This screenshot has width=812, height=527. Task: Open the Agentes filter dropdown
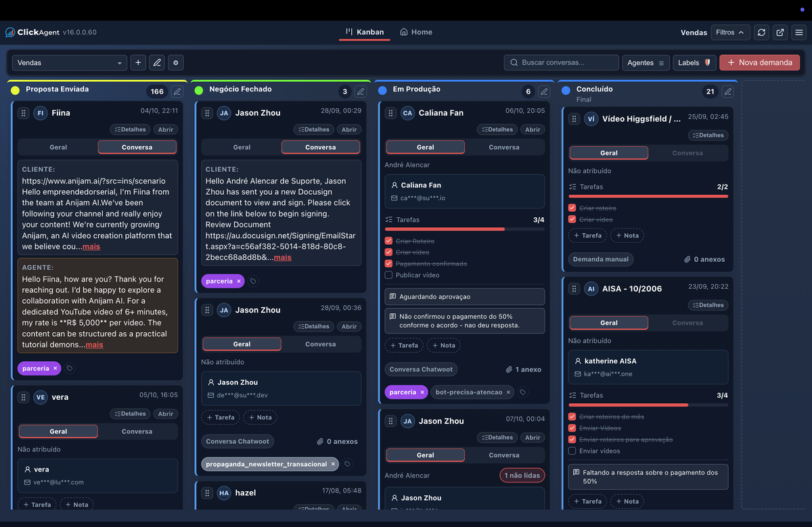coord(646,62)
